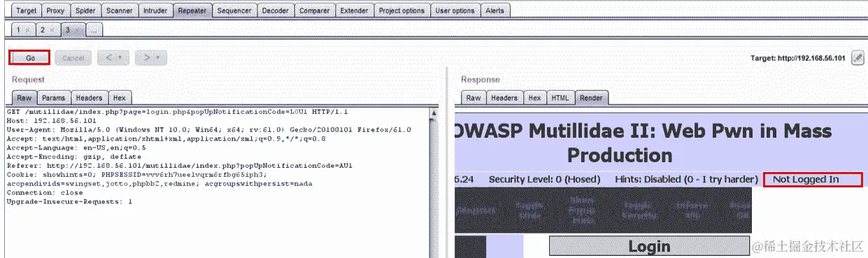Click the User-Agent header line

coord(209,130)
